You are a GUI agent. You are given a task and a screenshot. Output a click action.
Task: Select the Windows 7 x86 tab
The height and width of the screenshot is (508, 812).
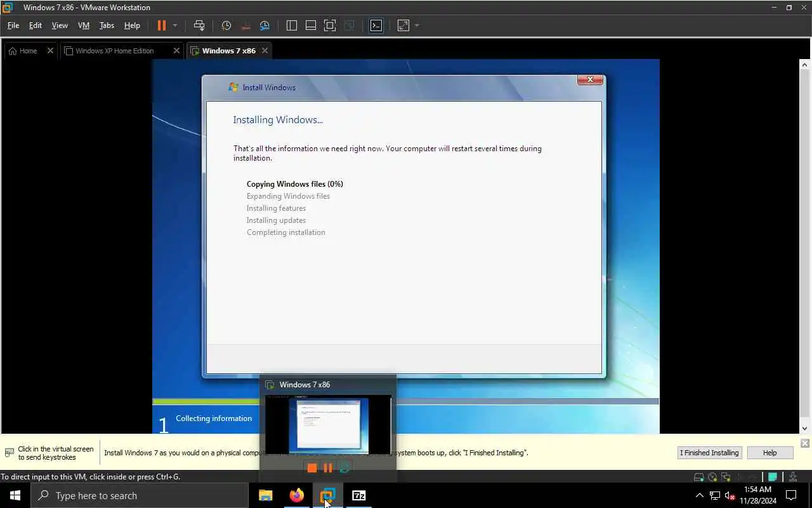(228, 51)
